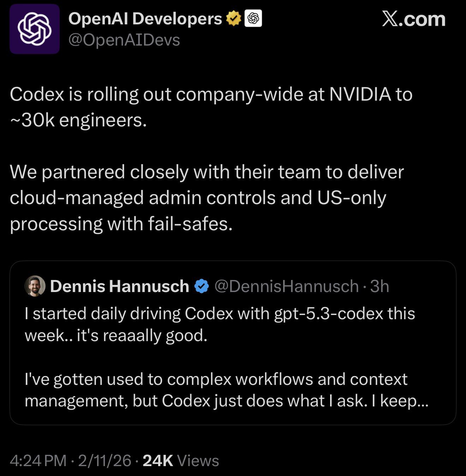Image resolution: width=466 pixels, height=476 pixels.
Task: Go to the @DennisHannusch handle
Action: pyautogui.click(x=286, y=286)
